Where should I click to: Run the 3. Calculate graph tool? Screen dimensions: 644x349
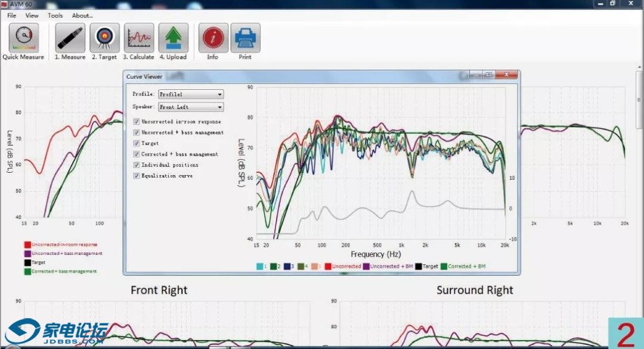(x=139, y=38)
